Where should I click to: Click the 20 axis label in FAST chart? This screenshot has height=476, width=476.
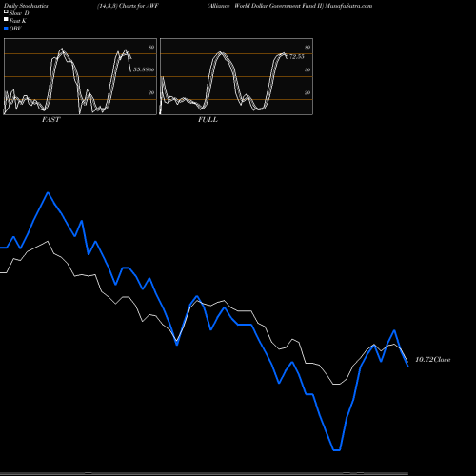pyautogui.click(x=151, y=92)
